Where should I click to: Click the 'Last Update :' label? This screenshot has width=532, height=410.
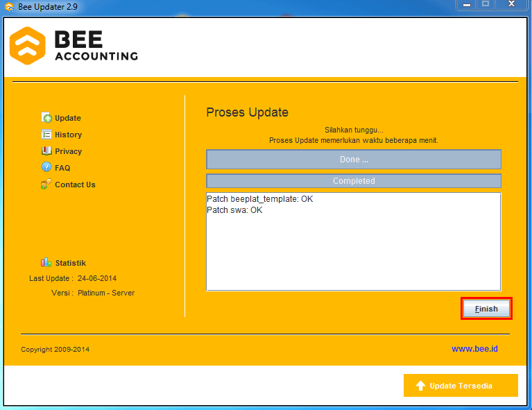[51, 278]
